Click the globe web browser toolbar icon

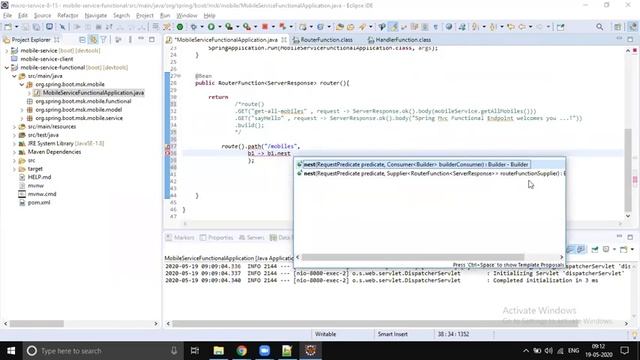(x=449, y=27)
